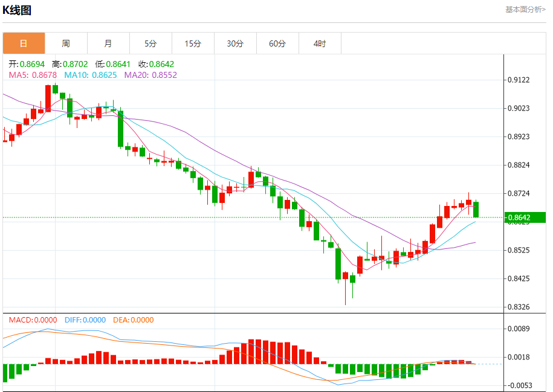Click the K线图 heading
The image size is (553, 392).
tap(17, 10)
